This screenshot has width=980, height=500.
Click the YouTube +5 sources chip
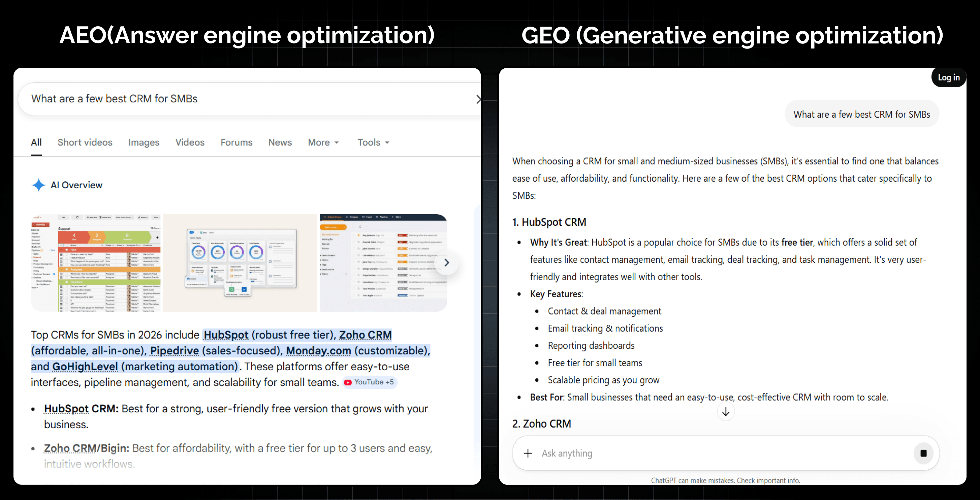(370, 382)
